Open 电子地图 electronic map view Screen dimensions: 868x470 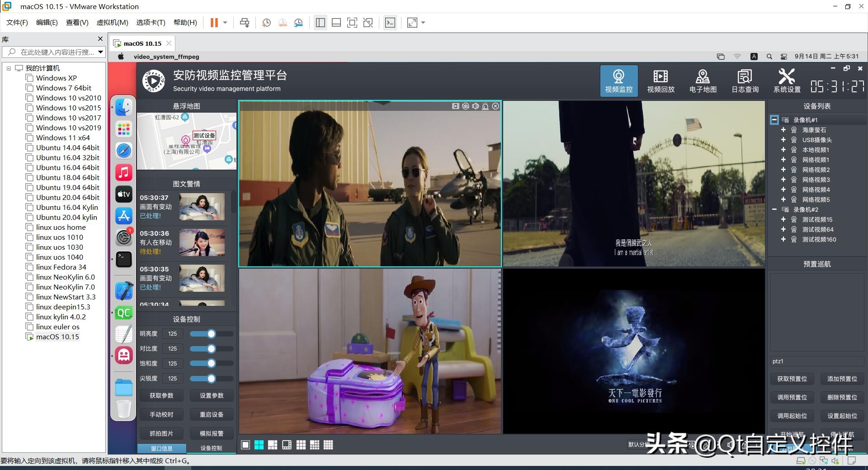coord(702,80)
